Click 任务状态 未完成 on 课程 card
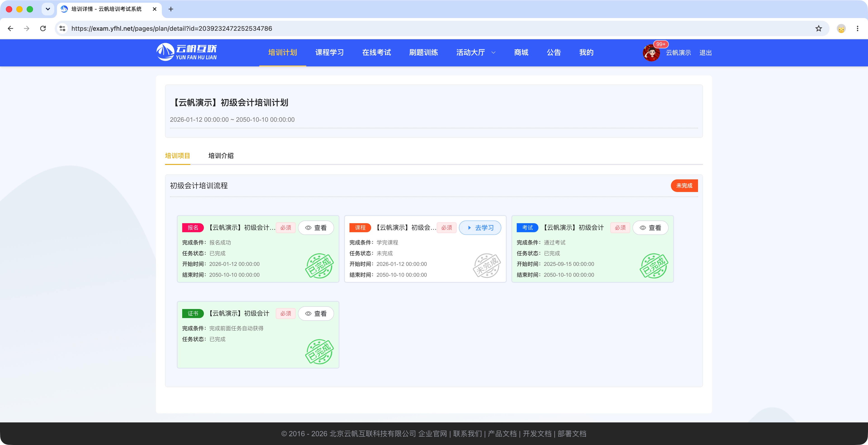Screen dimensions: 868x445 coord(371,253)
